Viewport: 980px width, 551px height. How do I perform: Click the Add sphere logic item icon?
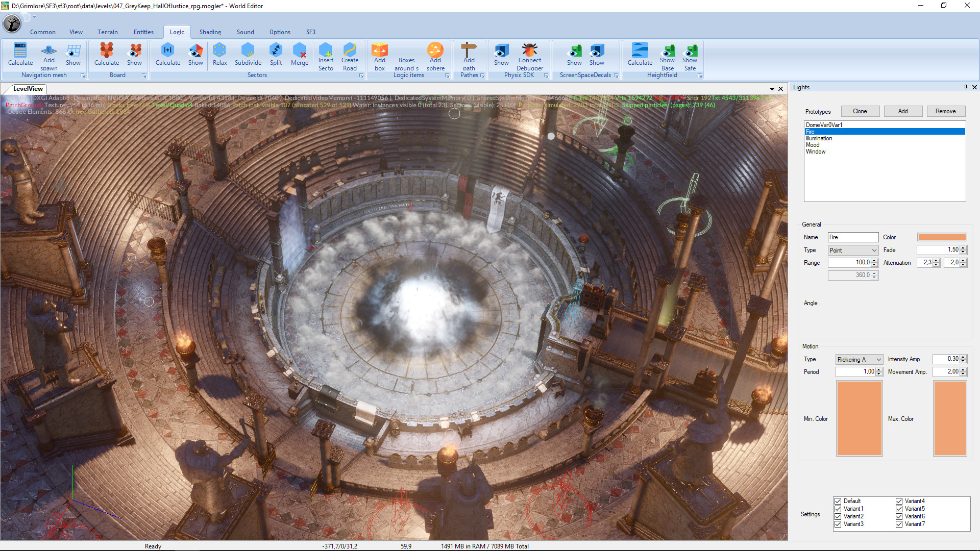435,55
